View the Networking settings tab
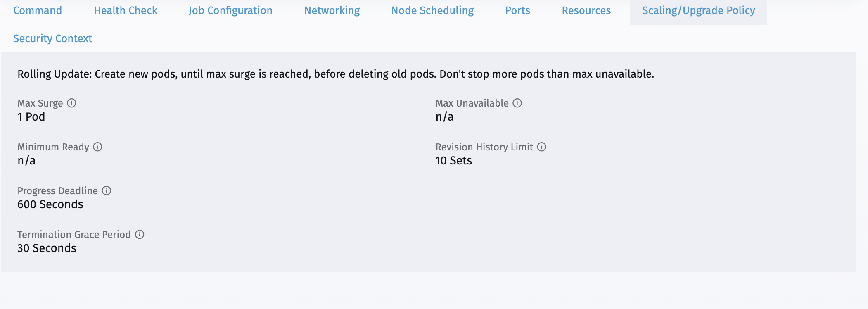Viewport: 868px width, 309px height. coord(332,10)
